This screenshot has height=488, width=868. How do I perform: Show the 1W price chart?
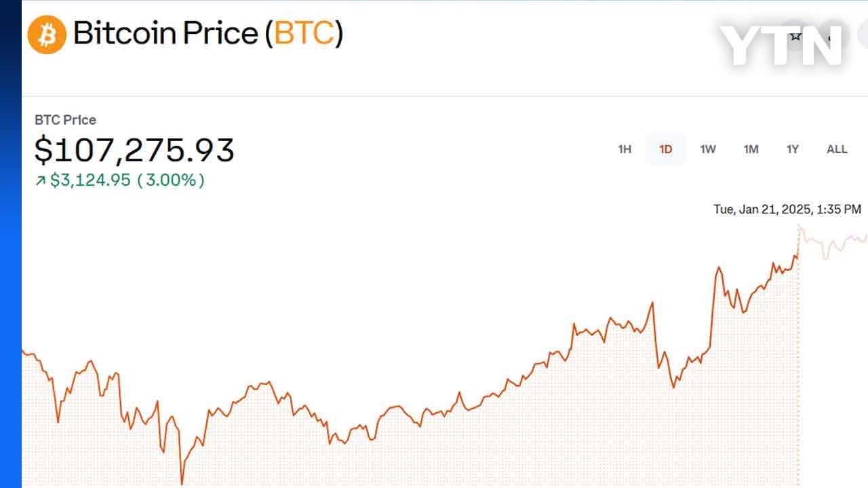click(x=708, y=149)
